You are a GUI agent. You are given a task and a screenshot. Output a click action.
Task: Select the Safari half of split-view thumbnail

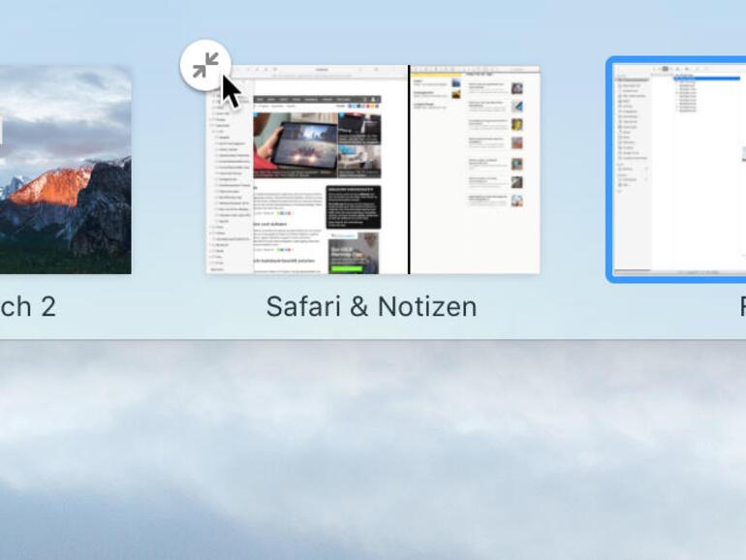(x=307, y=170)
